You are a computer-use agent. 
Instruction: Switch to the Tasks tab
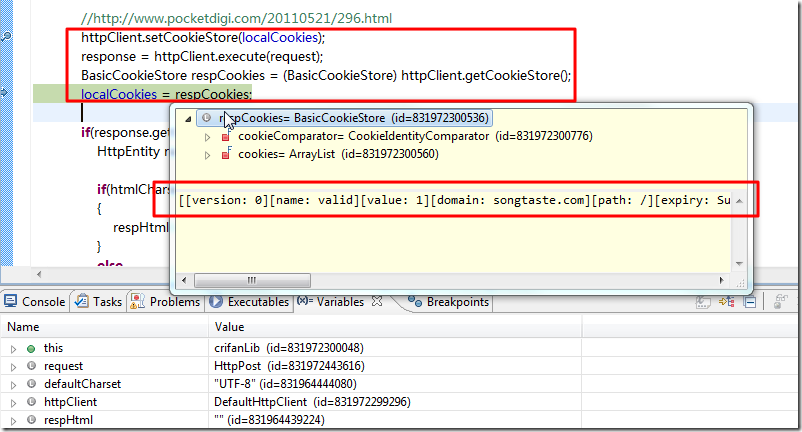(x=98, y=302)
